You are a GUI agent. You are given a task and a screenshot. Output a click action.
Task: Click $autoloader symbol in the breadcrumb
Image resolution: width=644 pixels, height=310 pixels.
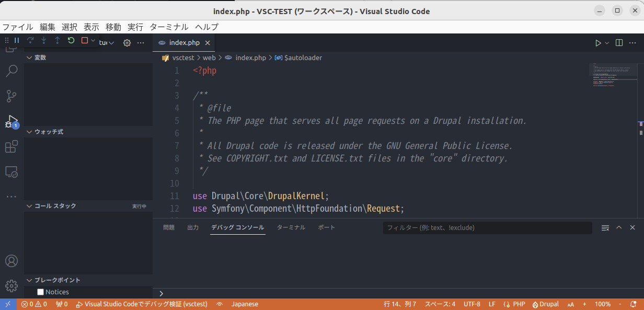pos(303,58)
